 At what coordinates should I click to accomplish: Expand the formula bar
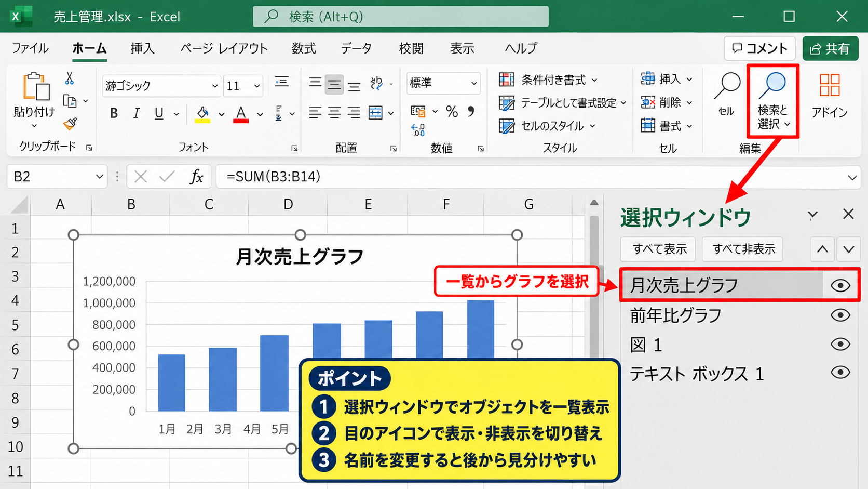tap(852, 178)
